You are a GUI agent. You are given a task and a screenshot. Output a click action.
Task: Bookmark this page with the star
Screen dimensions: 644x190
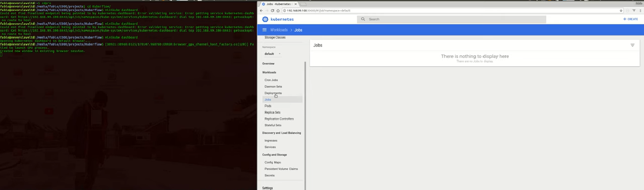621,10
